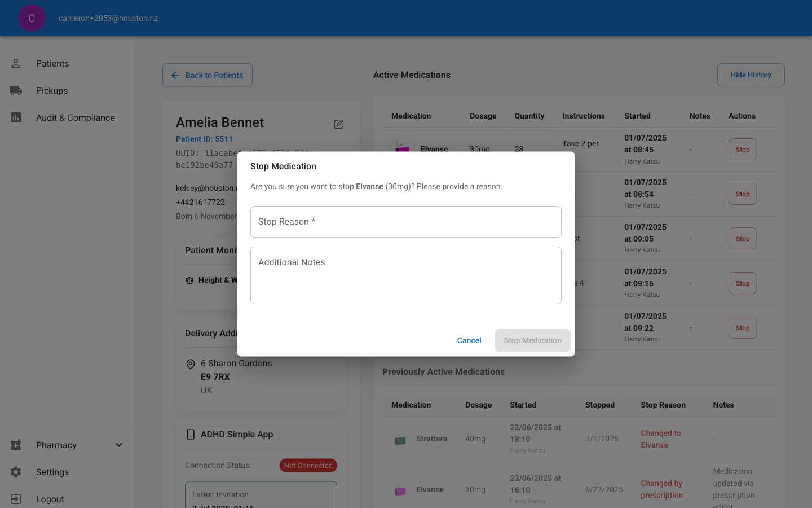Click the user avatar with letter C

(32, 18)
